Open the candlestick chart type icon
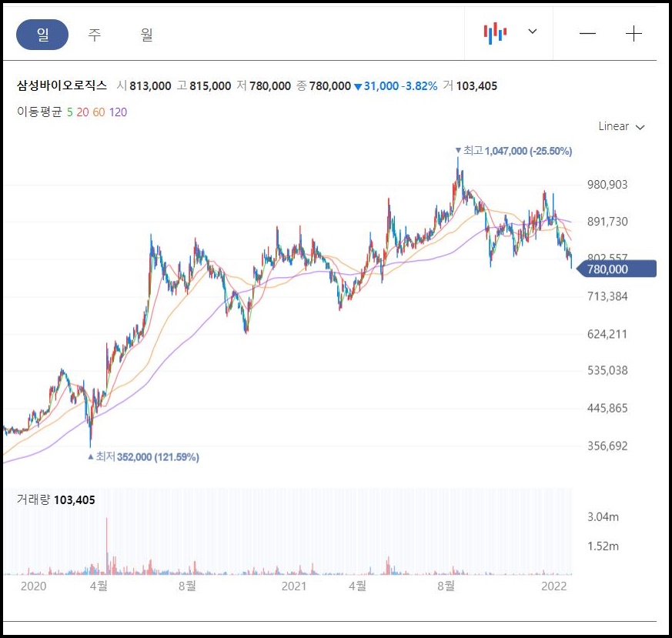The height and width of the screenshot is (638, 672). [495, 33]
